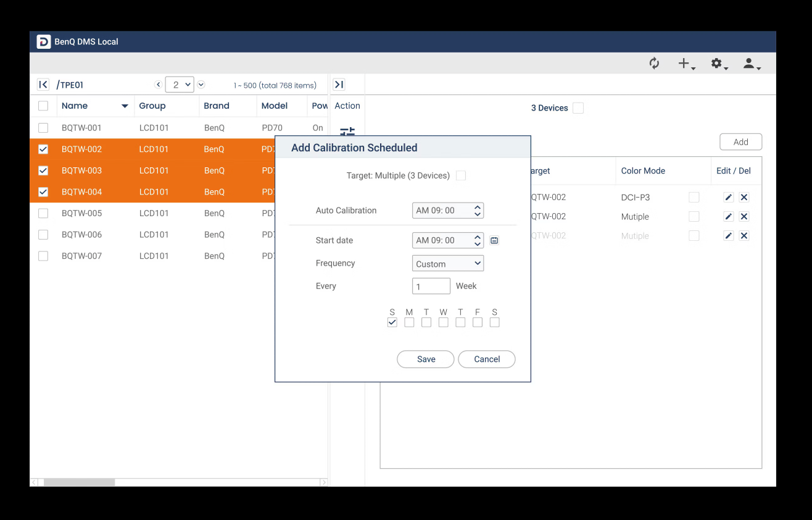Click the pencil edit icon for DCI-P3 row
This screenshot has width=812, height=520.
click(728, 198)
